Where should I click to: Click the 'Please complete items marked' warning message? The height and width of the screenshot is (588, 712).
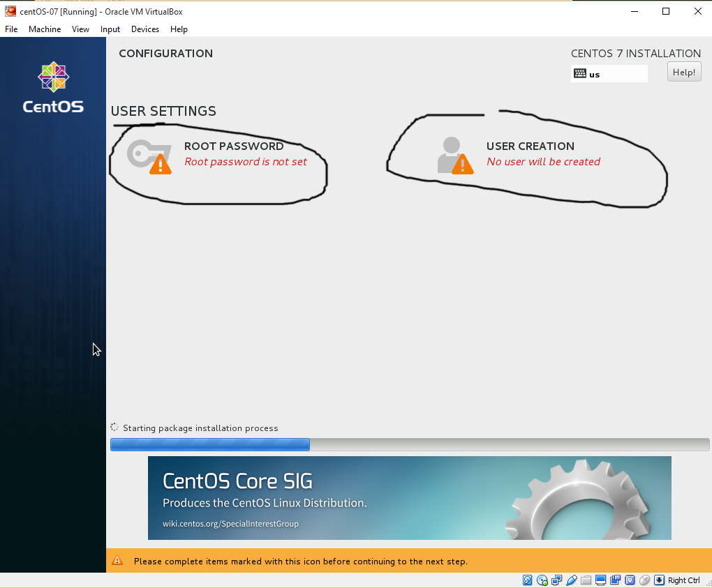pos(301,561)
